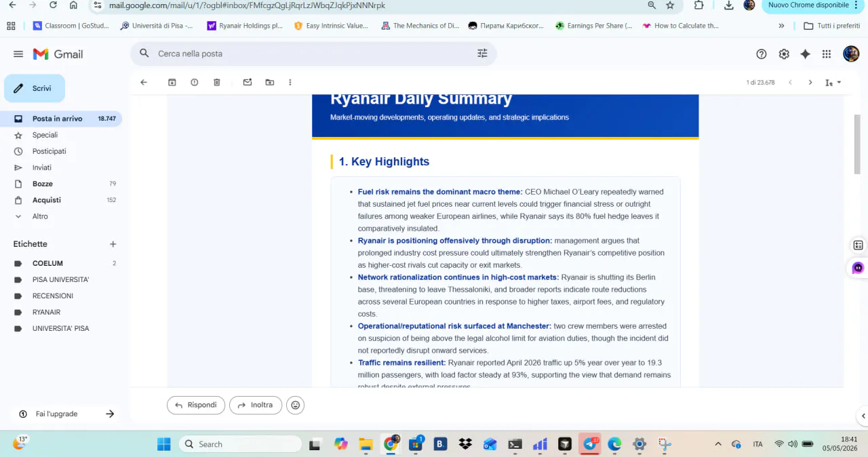Open Gmail support help icon

point(762,54)
